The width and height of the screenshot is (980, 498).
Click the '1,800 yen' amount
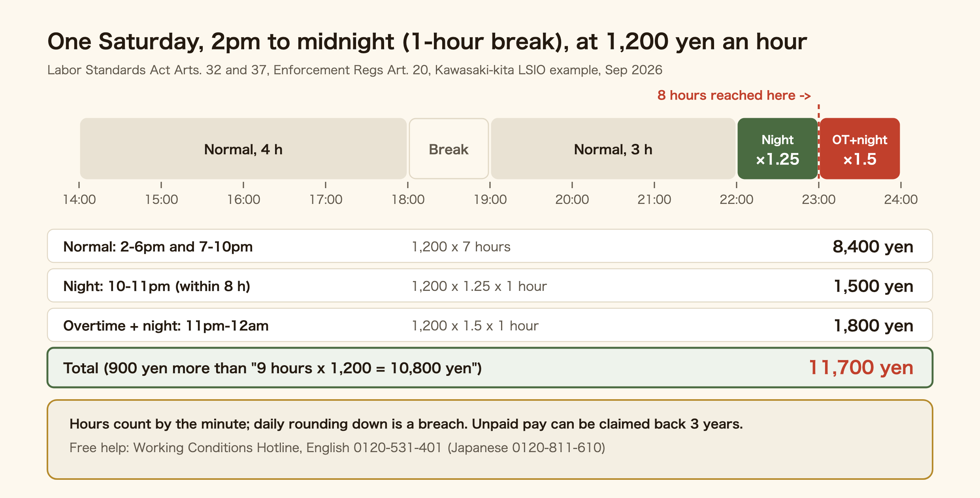point(873,326)
